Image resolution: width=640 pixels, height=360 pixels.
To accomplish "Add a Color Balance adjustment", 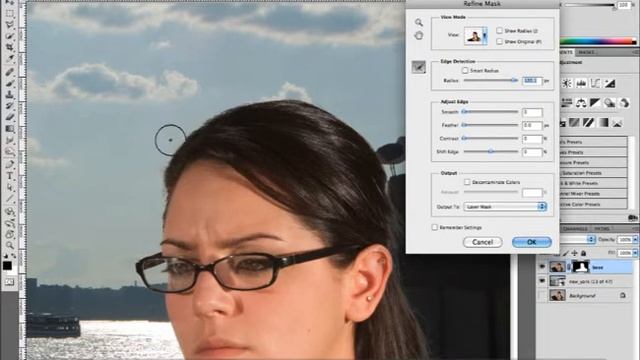I will tap(581, 103).
